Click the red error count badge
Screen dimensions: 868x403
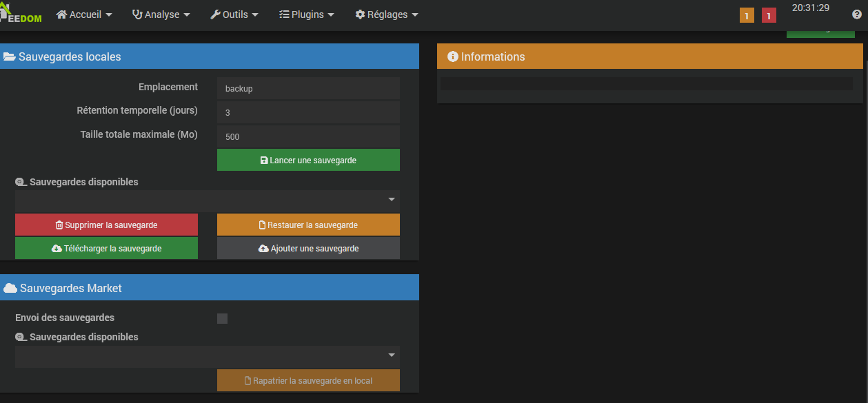point(769,15)
